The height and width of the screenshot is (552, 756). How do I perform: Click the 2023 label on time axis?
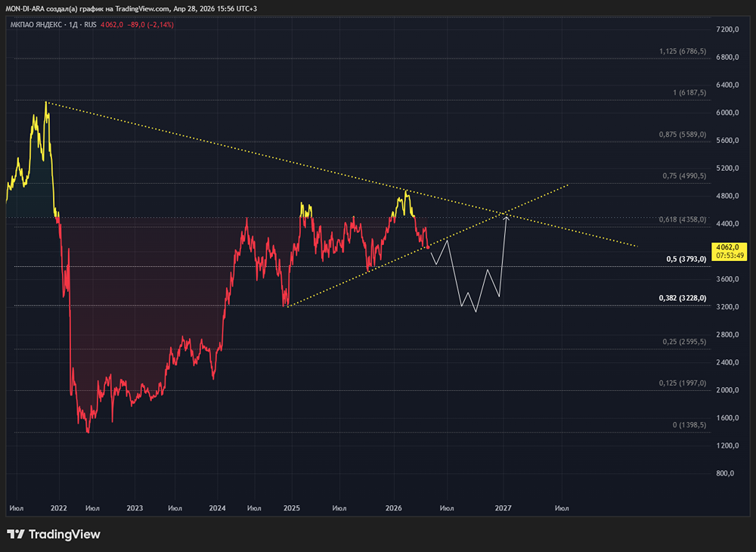(x=135, y=508)
